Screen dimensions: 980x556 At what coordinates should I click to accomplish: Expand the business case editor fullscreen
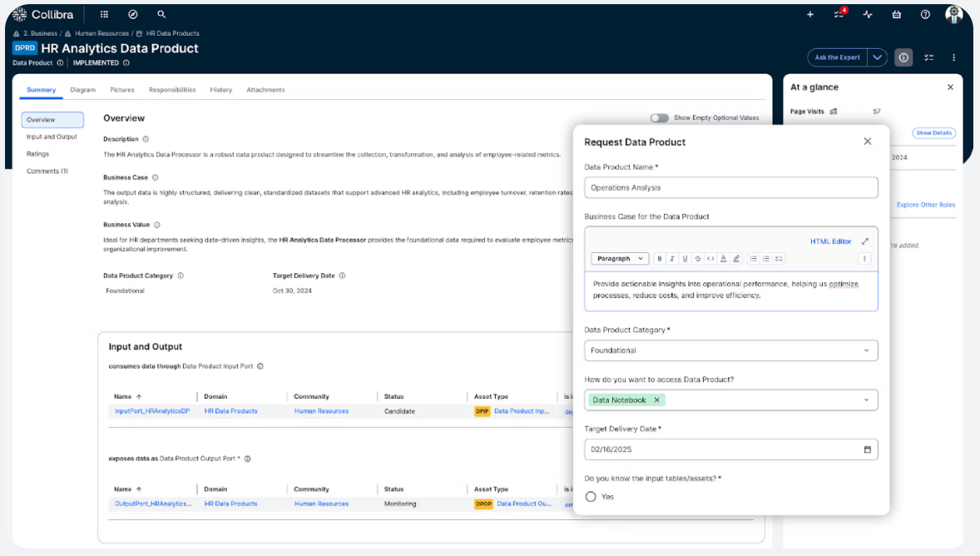coord(865,241)
